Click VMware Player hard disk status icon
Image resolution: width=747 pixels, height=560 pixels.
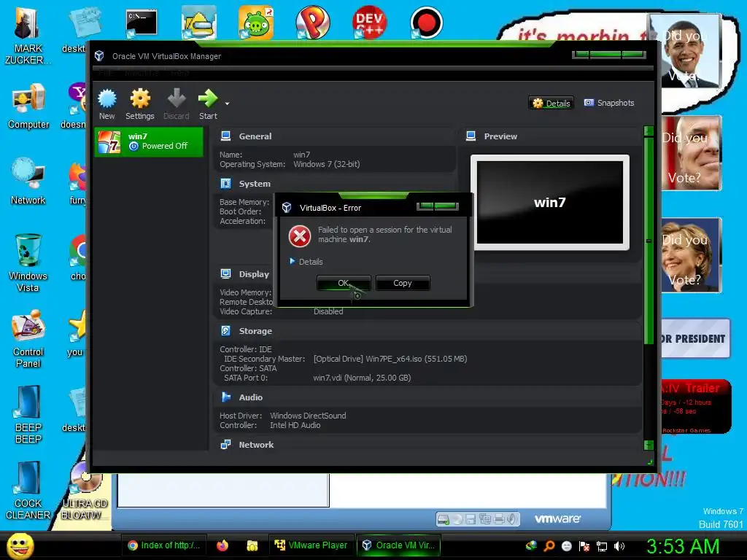443,519
